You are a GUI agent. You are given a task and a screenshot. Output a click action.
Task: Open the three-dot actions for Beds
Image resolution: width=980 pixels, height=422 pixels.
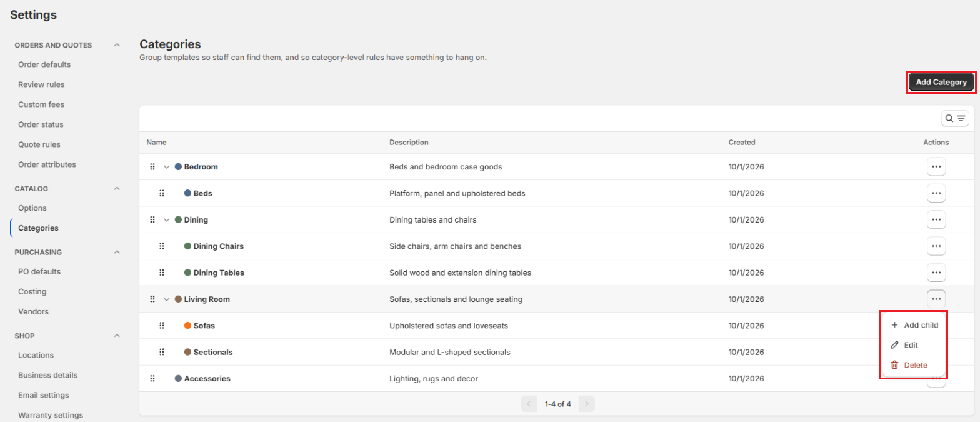pyautogui.click(x=936, y=193)
